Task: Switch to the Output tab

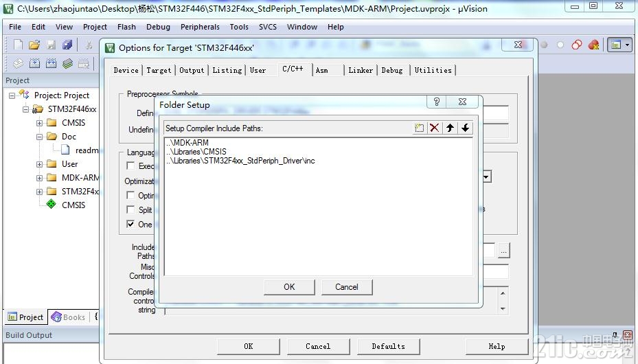Action: coord(192,70)
